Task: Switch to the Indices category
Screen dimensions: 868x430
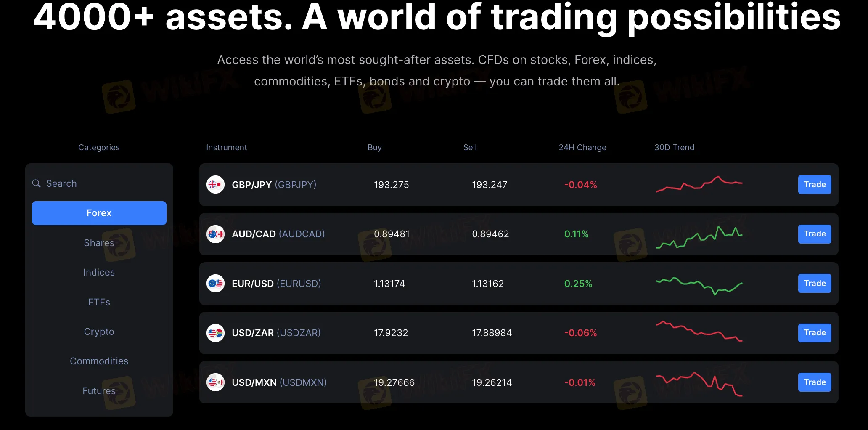Action: coord(99,272)
